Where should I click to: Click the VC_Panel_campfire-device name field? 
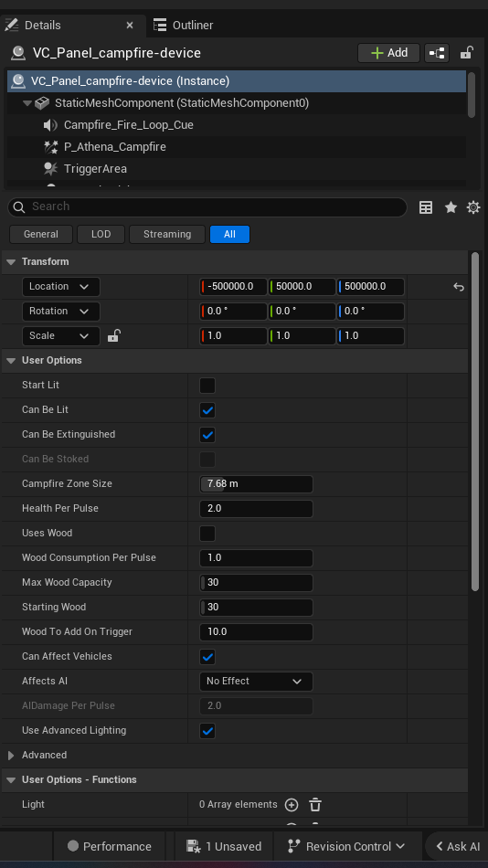(x=117, y=53)
